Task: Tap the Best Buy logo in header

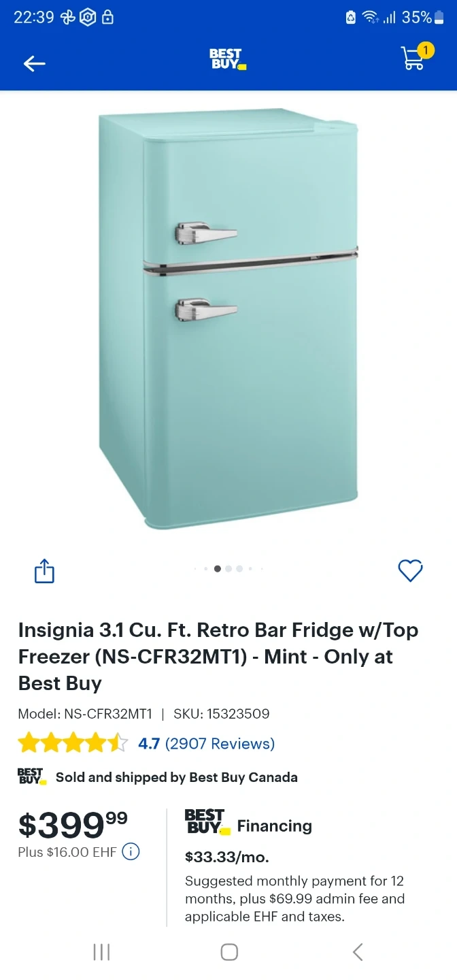Action: (228, 59)
